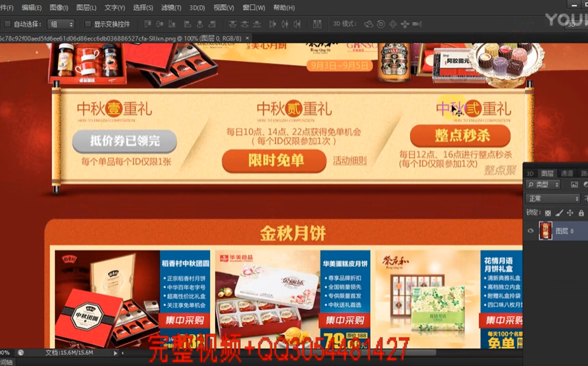Select the 3D slide object mode icon
The image size is (588, 366).
[x=405, y=24]
